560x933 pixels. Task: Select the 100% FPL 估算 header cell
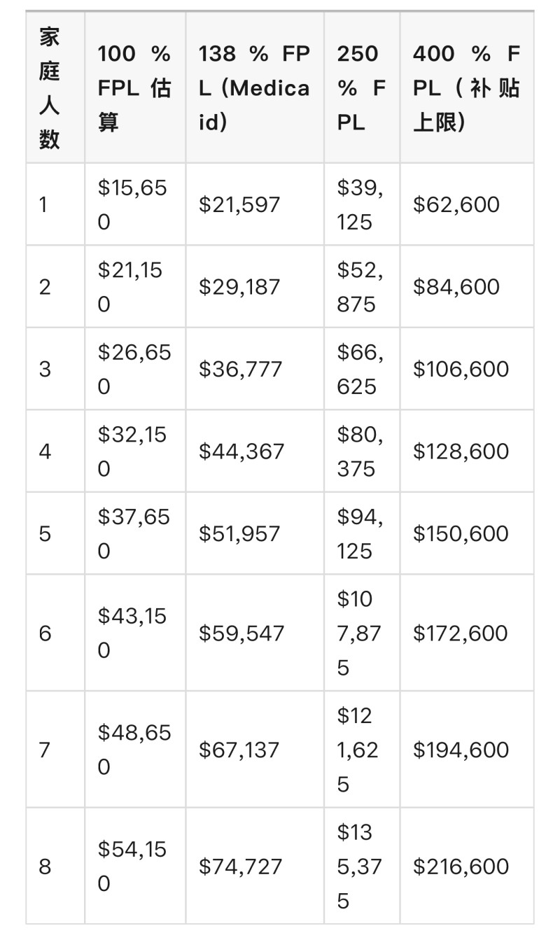(134, 88)
